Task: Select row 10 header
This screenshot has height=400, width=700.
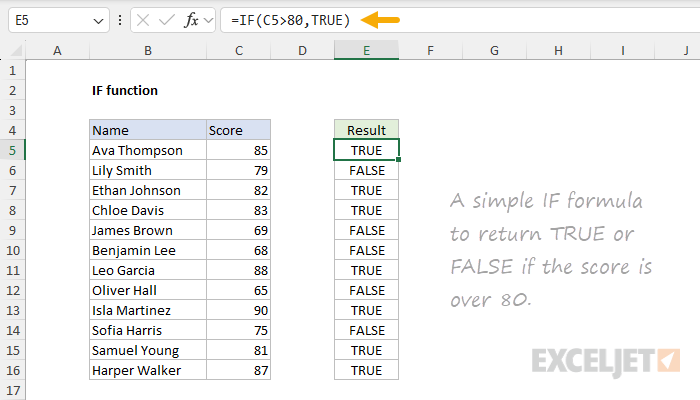Action: coord(12,250)
